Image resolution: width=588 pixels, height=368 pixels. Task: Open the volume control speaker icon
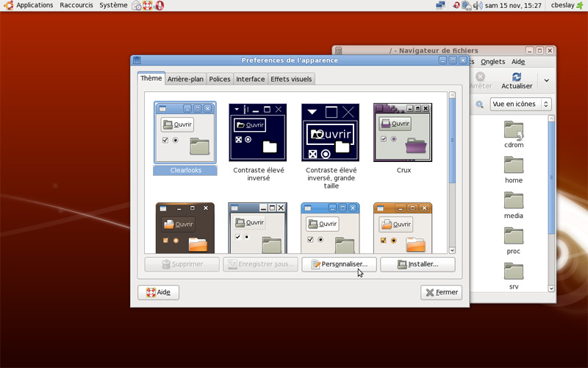[x=477, y=5]
